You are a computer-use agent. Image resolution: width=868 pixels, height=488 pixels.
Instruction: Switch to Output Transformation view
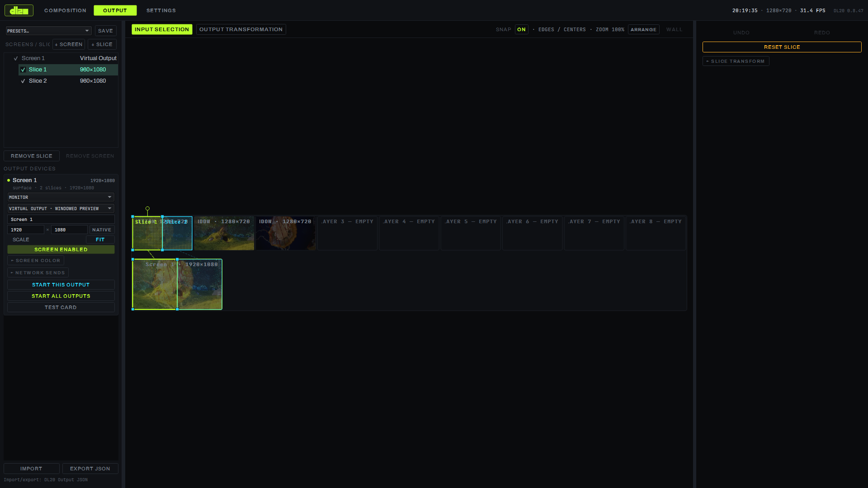(241, 29)
